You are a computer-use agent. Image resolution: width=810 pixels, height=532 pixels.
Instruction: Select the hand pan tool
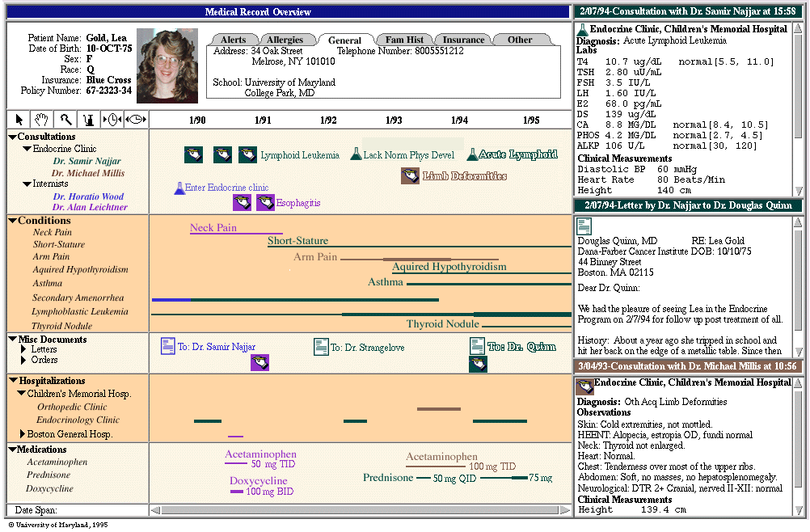pos(41,120)
